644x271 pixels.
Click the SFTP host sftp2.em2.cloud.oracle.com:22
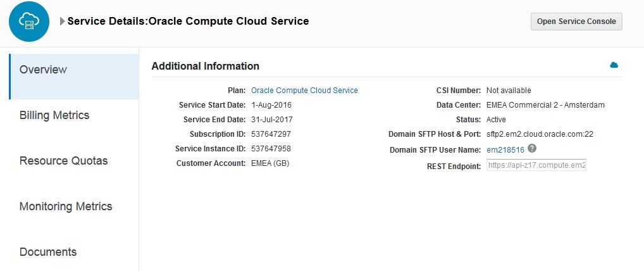click(x=540, y=134)
